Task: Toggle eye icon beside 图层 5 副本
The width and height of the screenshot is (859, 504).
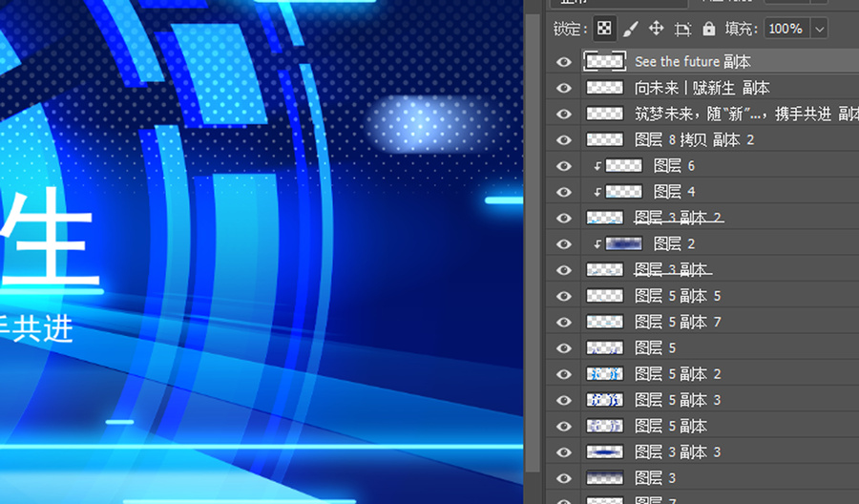Action: pyautogui.click(x=564, y=427)
